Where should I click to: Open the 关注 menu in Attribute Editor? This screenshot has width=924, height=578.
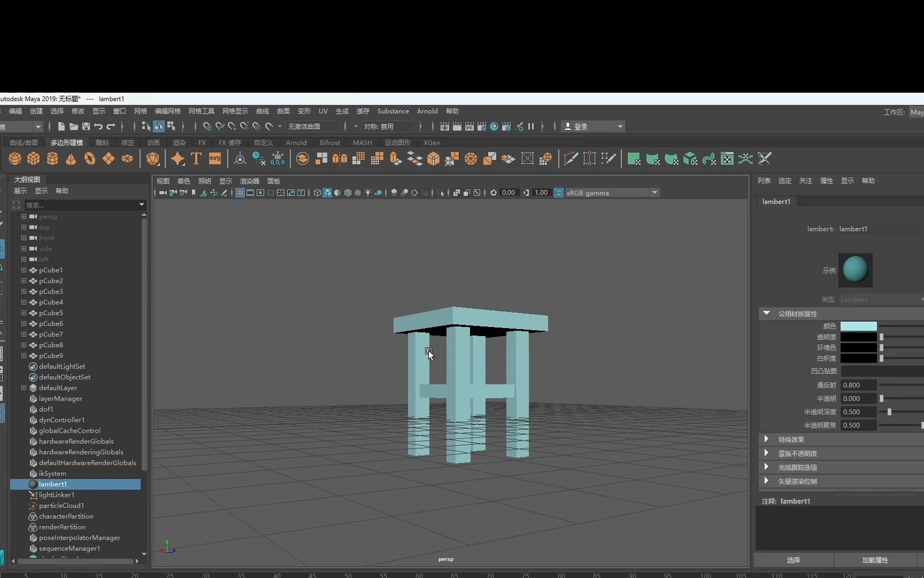(806, 181)
